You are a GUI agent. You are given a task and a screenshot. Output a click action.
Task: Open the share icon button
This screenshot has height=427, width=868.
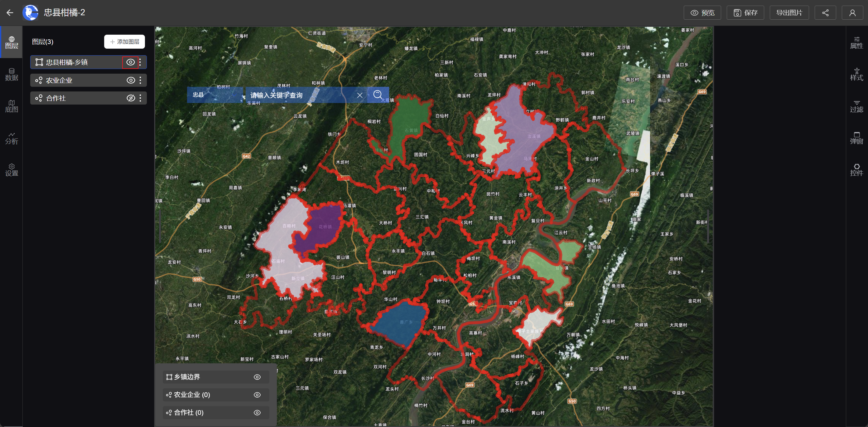(825, 13)
